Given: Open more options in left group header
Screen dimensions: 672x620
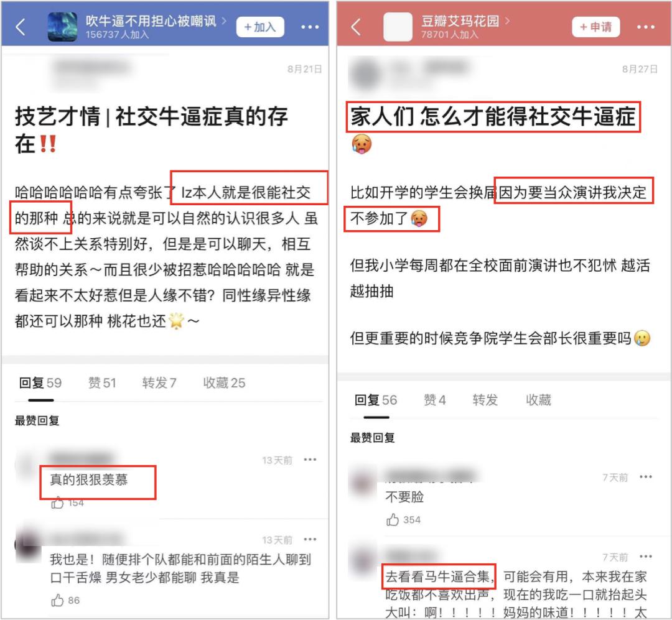Looking at the screenshot, I should pyautogui.click(x=310, y=27).
